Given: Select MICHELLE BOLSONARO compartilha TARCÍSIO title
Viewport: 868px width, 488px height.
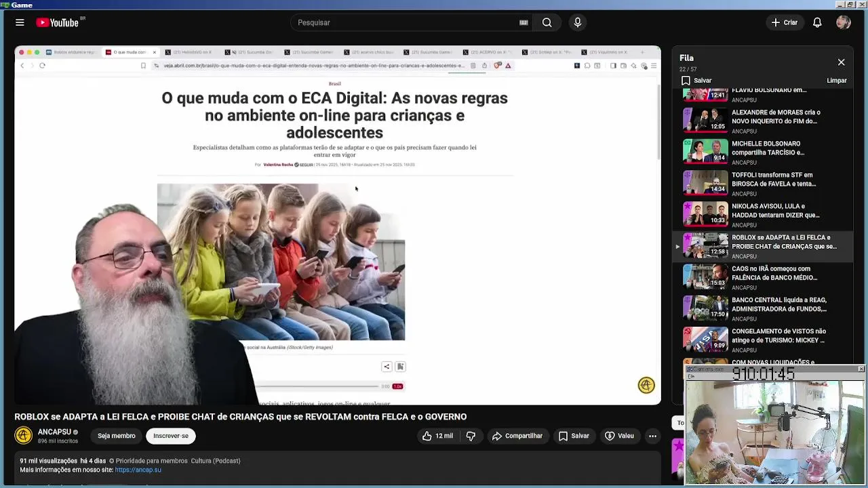Looking at the screenshot, I should [x=768, y=148].
